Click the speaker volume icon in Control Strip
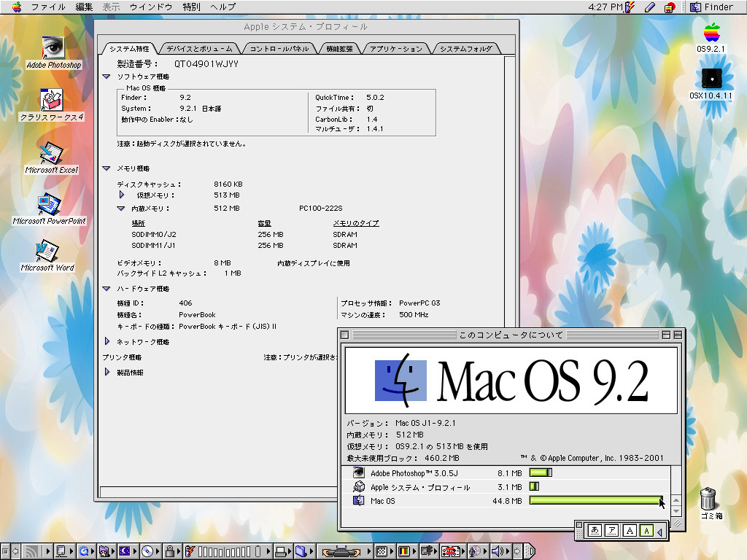 pyautogui.click(x=498, y=552)
